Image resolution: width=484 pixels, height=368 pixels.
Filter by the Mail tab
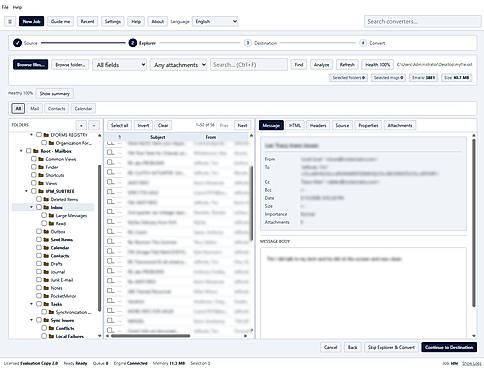coord(35,109)
